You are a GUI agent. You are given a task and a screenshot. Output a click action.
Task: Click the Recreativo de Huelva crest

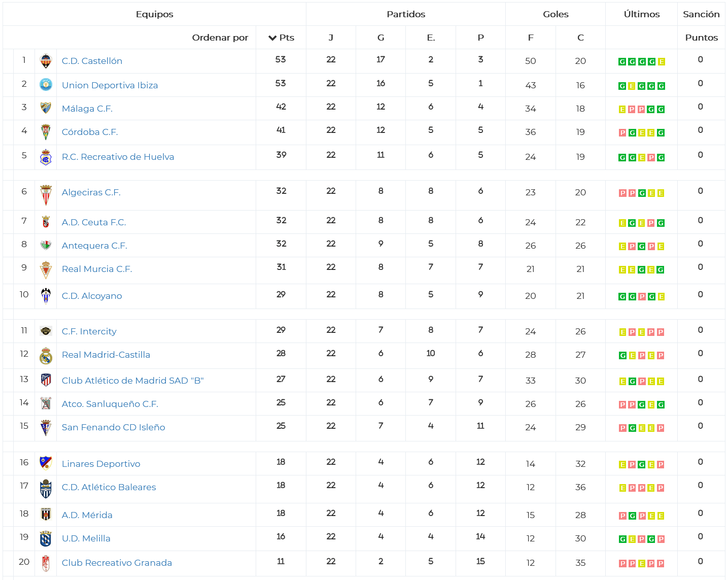coord(46,157)
